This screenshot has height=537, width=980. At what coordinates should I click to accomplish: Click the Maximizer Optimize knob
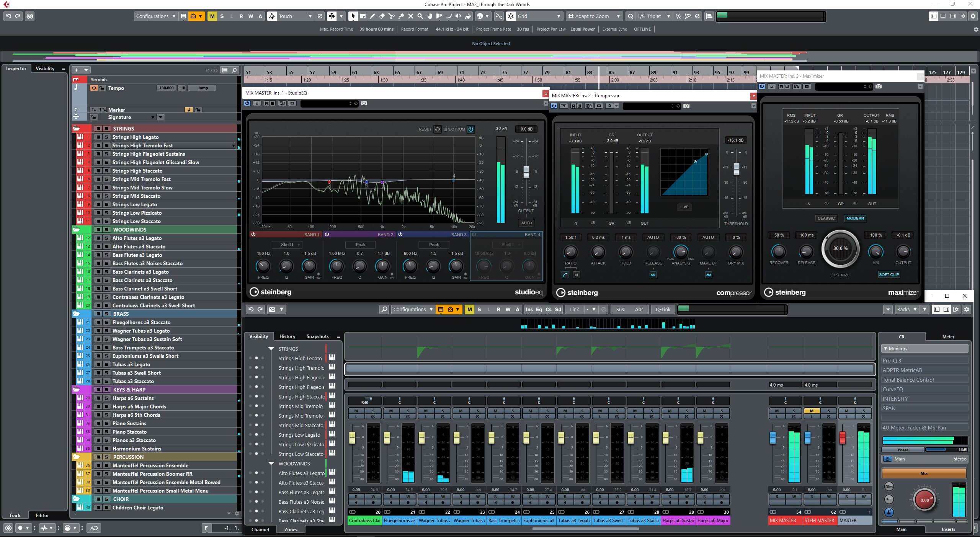tap(840, 248)
